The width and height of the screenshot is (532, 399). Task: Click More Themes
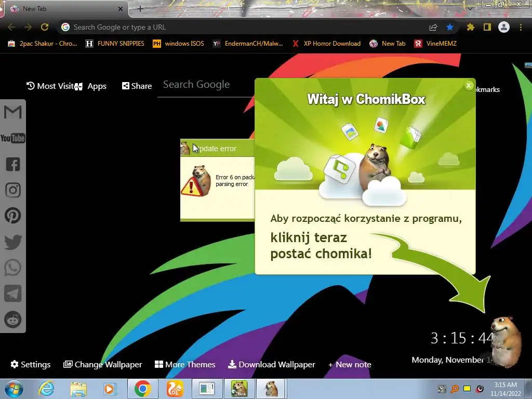[x=185, y=364]
